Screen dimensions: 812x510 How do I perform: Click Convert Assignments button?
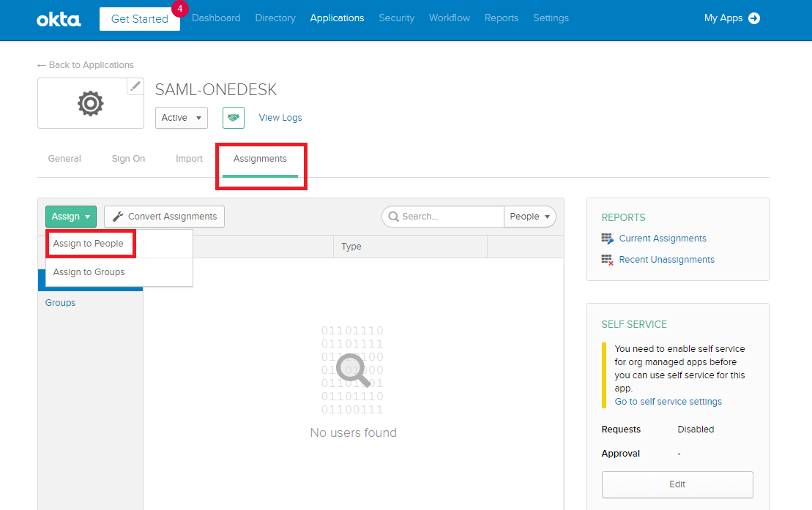click(164, 217)
